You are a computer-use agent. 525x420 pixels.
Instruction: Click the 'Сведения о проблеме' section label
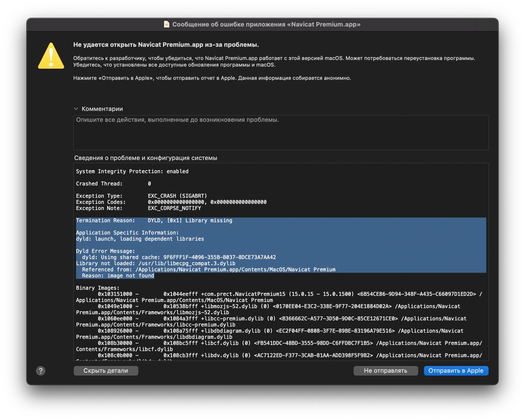[146, 158]
